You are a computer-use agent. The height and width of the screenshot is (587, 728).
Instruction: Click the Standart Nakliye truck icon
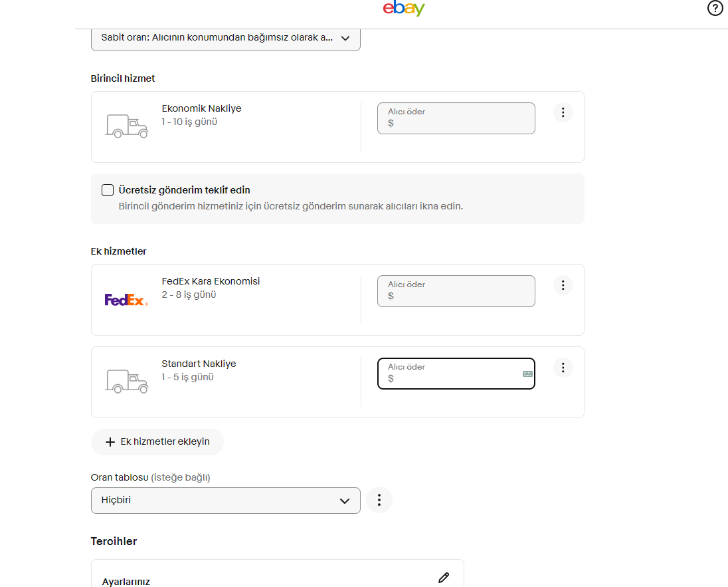(x=127, y=381)
